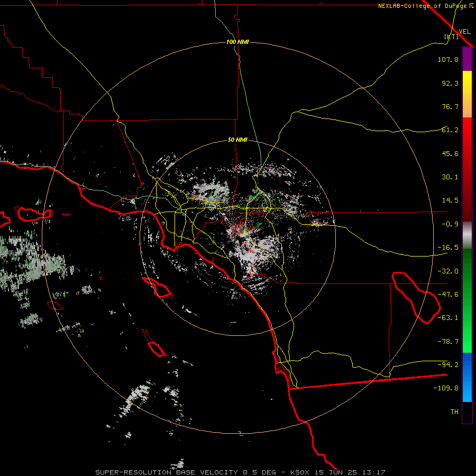The image size is (476, 476).
Task: Select the purple segment of the color bar
Action: coord(467,59)
